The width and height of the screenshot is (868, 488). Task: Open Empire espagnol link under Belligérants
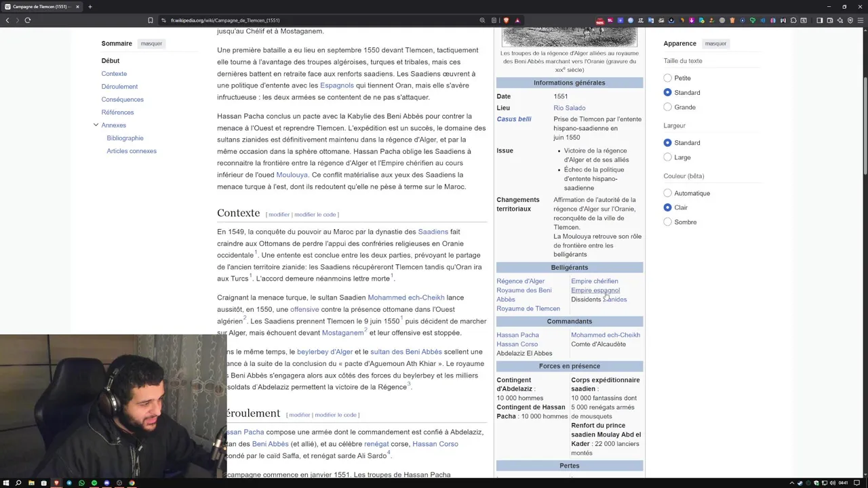coord(595,290)
